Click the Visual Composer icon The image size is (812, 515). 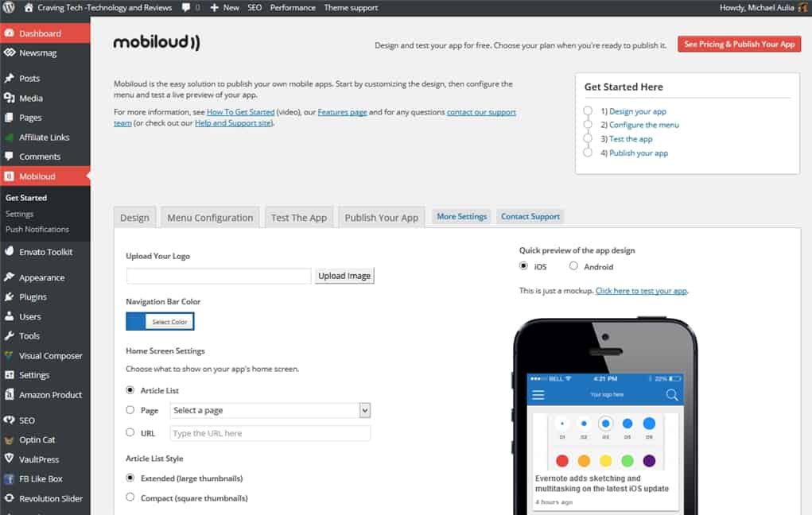pos(9,355)
